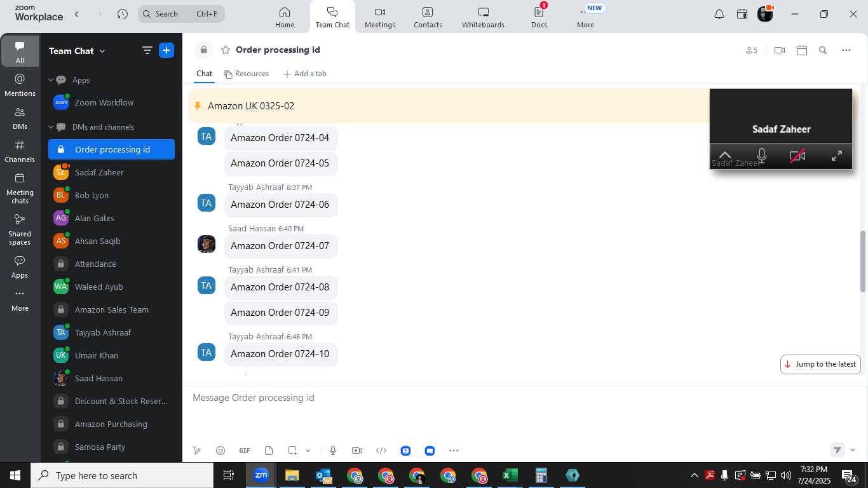Start a video meeting from channel header
This screenshot has width=868, height=488.
tap(780, 50)
